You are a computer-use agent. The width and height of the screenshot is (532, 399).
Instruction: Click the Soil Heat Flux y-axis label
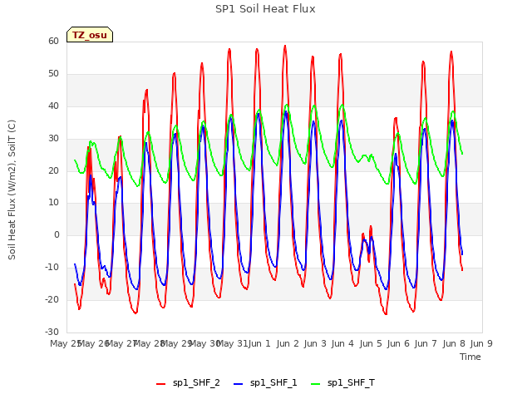point(12,190)
